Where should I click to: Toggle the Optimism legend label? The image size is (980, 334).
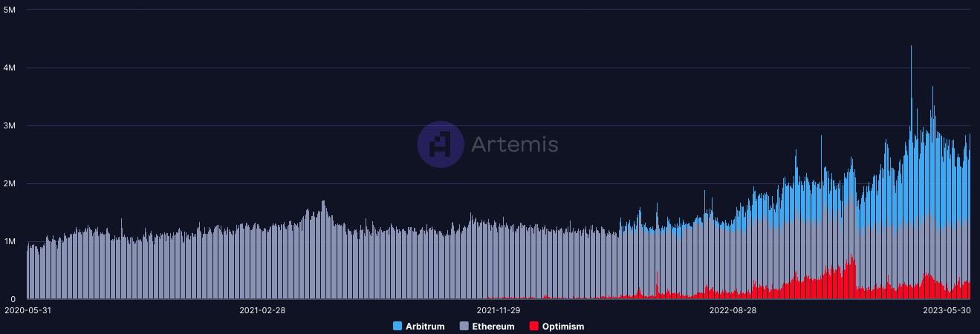tap(562, 327)
